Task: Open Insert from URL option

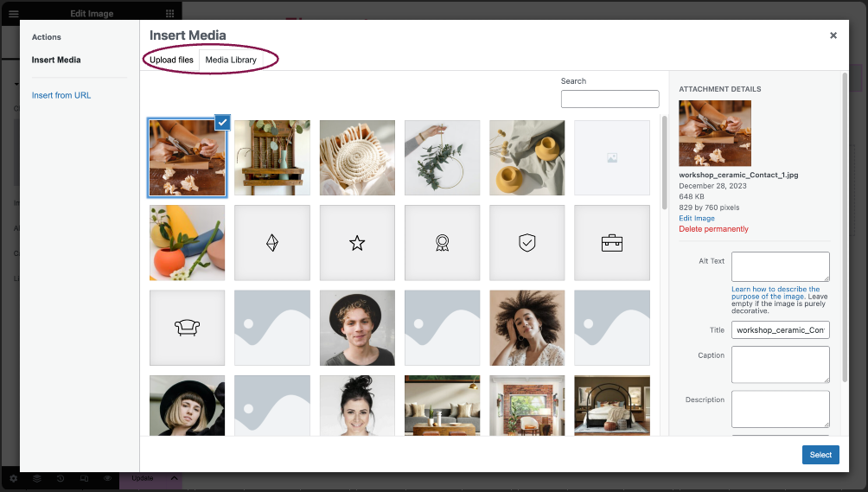Action: (x=61, y=95)
